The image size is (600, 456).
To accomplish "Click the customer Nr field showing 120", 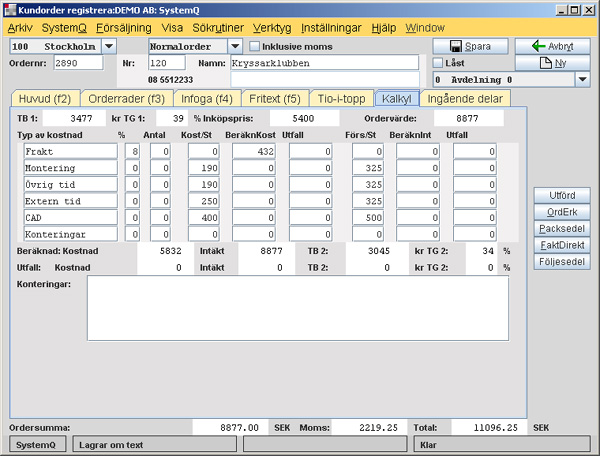I will (x=166, y=63).
